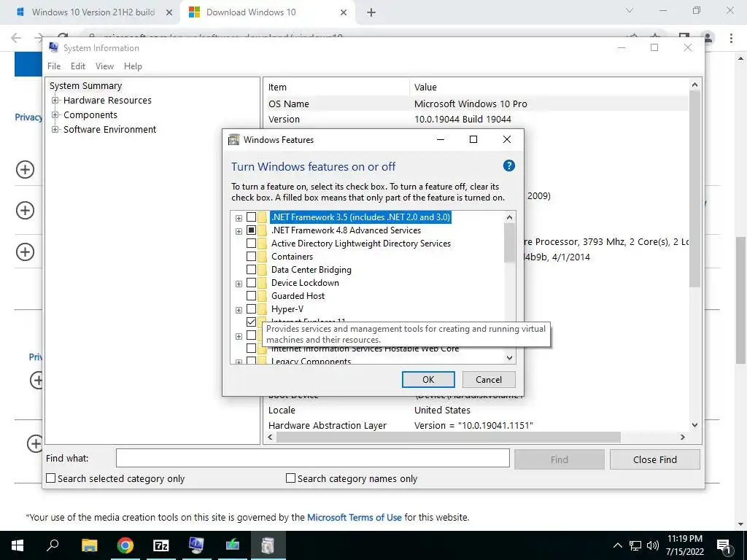
Task: Expand Hardware Resources in System Summary
Action: click(x=55, y=101)
